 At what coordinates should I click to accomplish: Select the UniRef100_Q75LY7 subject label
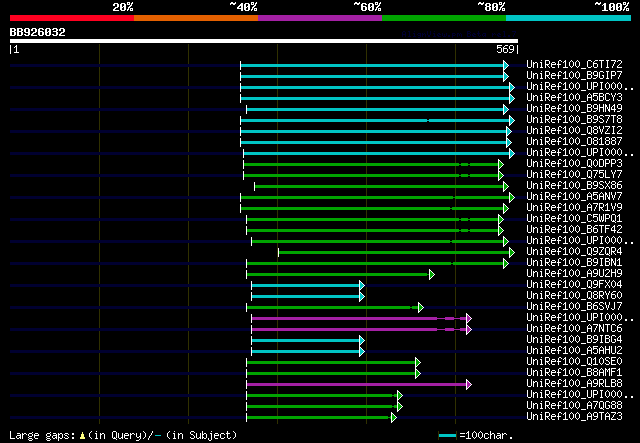tap(574, 175)
